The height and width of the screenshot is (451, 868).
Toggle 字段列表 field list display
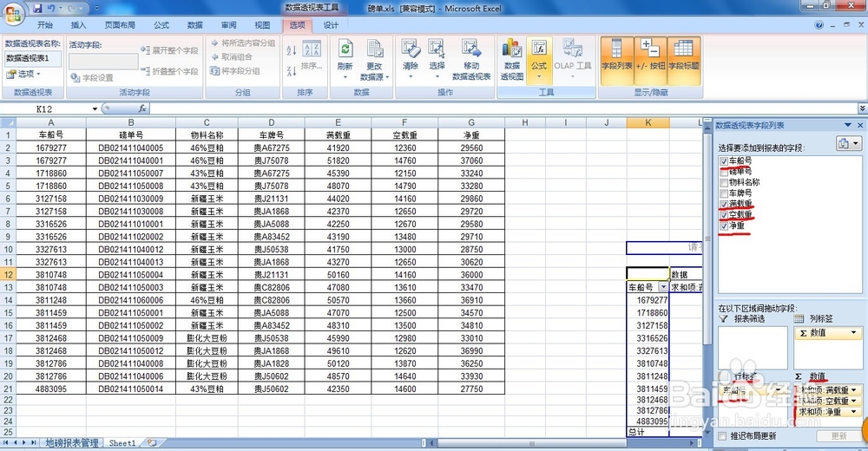point(616,60)
